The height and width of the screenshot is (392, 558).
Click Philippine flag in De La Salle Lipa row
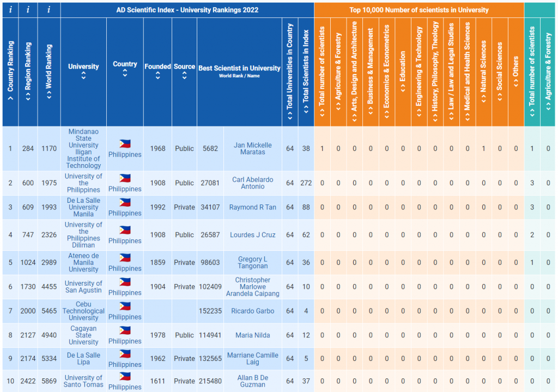coord(125,354)
